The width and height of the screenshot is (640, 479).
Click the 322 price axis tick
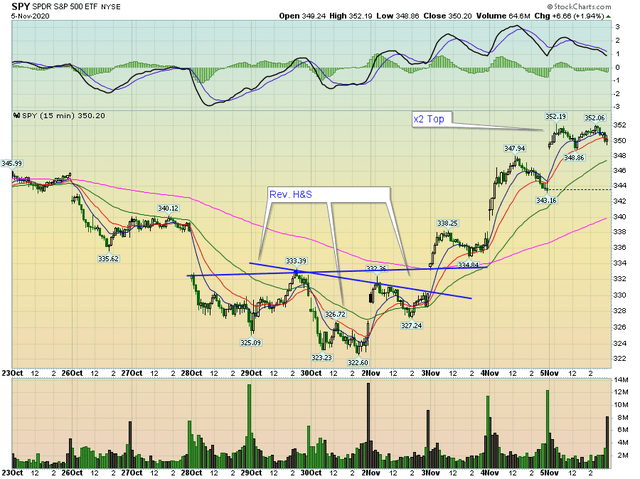pos(620,359)
